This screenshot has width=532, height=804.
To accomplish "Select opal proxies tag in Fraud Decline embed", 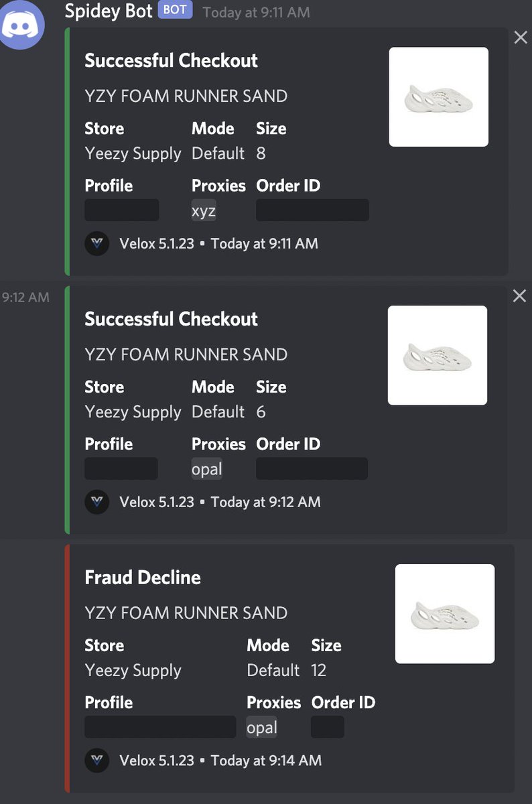I will pos(262,728).
